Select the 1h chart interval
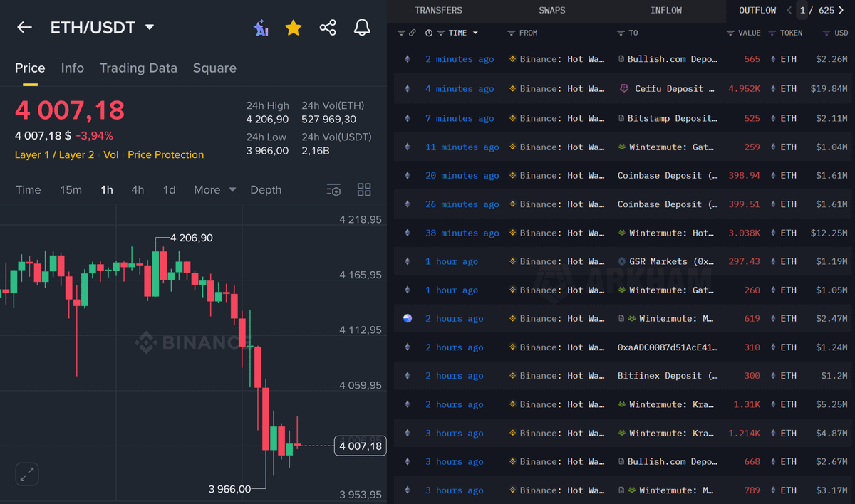Viewport: 855px width, 504px height. tap(107, 189)
